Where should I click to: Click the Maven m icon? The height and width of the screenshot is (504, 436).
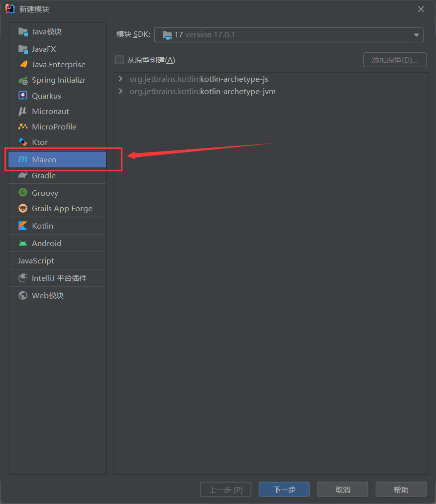point(23,159)
